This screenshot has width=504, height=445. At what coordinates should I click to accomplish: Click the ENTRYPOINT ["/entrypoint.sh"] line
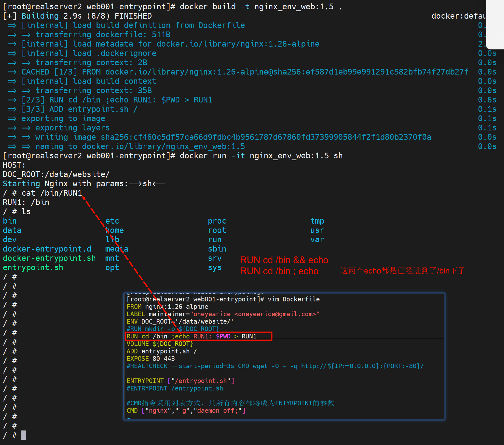click(180, 381)
